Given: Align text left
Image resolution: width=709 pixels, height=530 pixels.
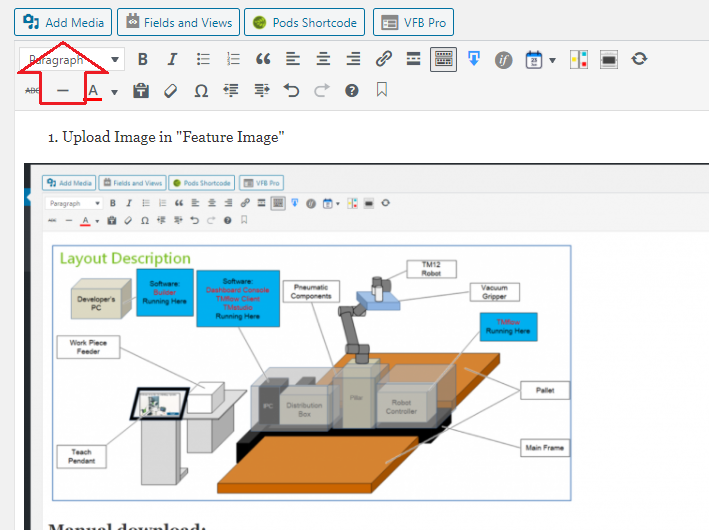Looking at the screenshot, I should [x=293, y=59].
